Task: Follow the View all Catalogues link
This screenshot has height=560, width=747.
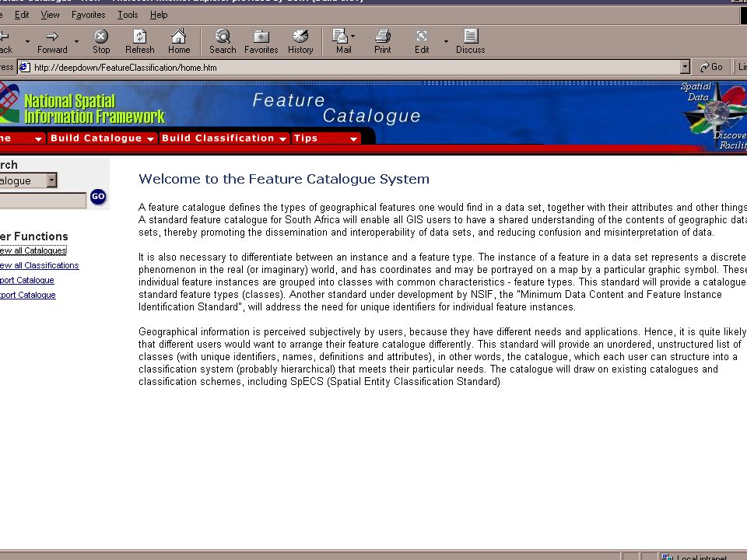Action: click(33, 250)
